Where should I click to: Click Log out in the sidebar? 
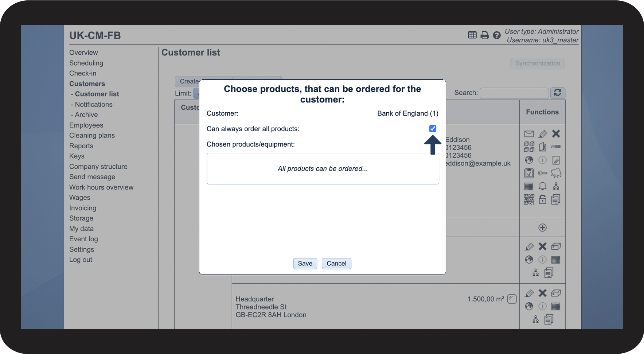(x=81, y=260)
